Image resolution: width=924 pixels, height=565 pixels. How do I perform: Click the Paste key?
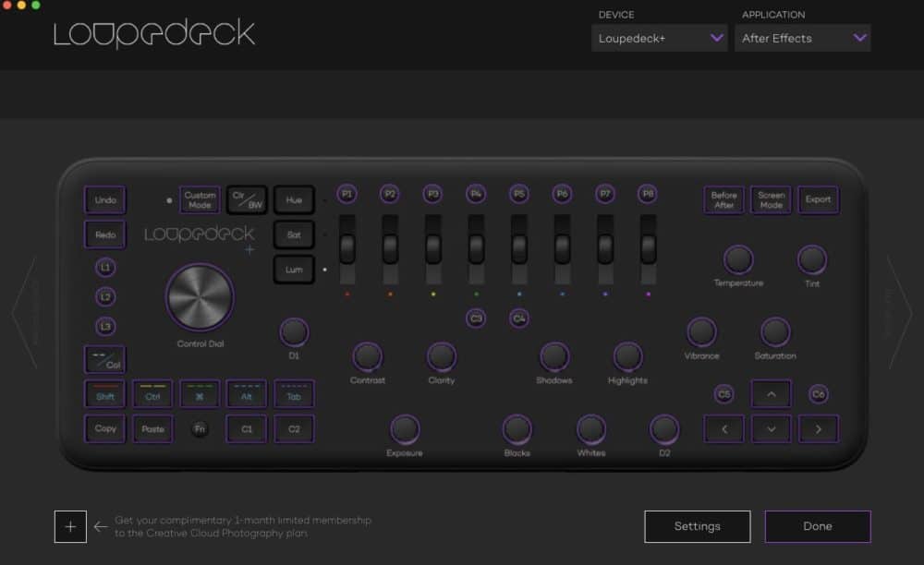152,429
